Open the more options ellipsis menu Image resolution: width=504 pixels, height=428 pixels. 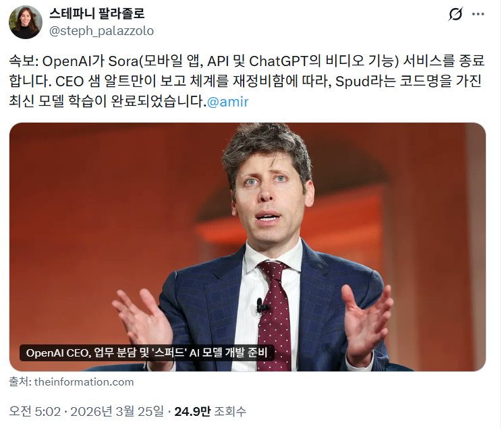coord(478,14)
